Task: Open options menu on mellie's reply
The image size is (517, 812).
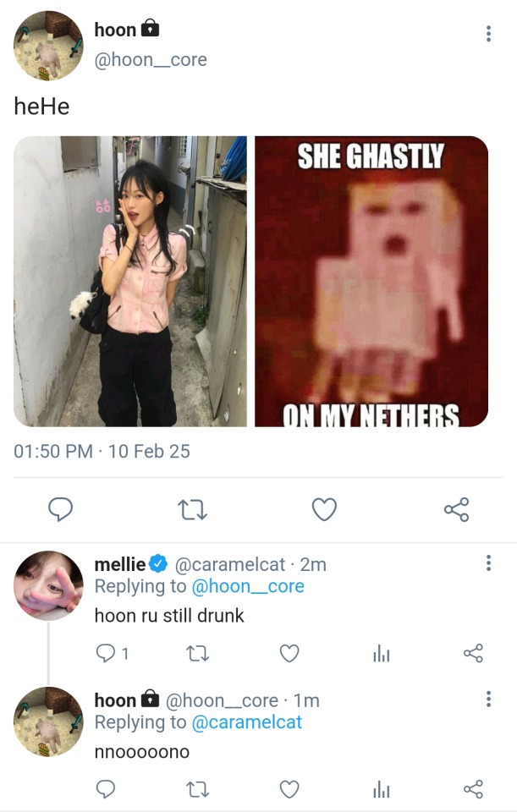Action: pos(488,563)
